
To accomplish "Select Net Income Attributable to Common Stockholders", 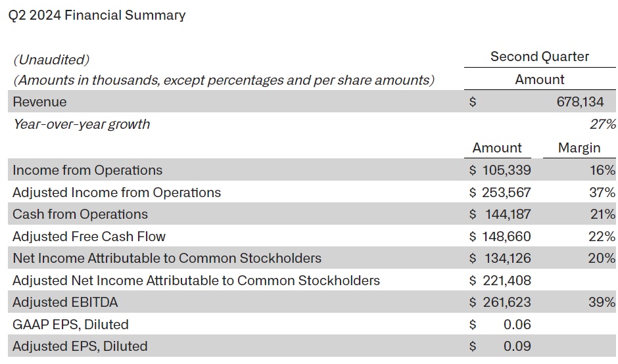I will [167, 258].
